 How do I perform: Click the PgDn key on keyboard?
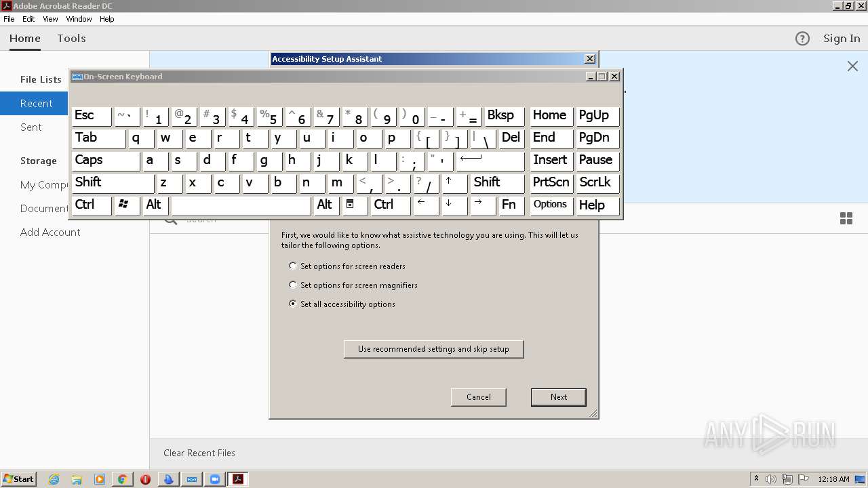tap(597, 138)
